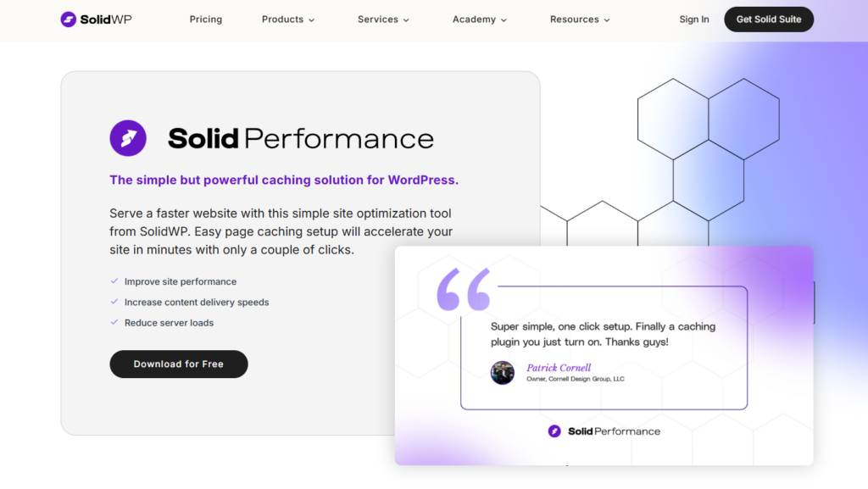Click the Solid Performance heading text
Screen dimensions: 868x489
pos(301,138)
